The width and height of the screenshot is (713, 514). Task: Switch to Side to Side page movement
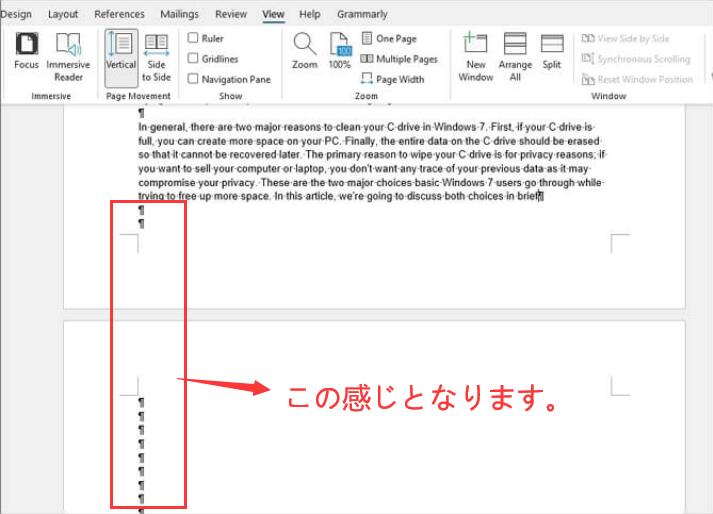coord(156,58)
